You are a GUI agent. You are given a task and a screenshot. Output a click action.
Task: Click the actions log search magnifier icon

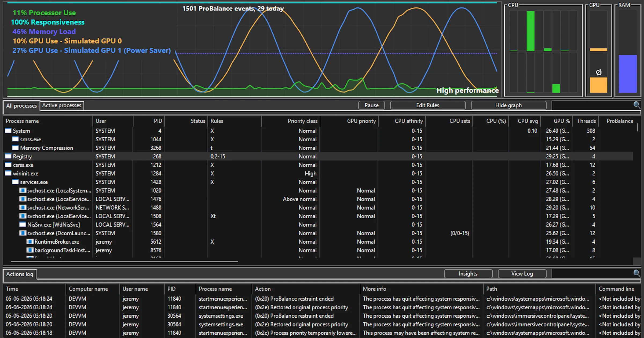pos(637,273)
